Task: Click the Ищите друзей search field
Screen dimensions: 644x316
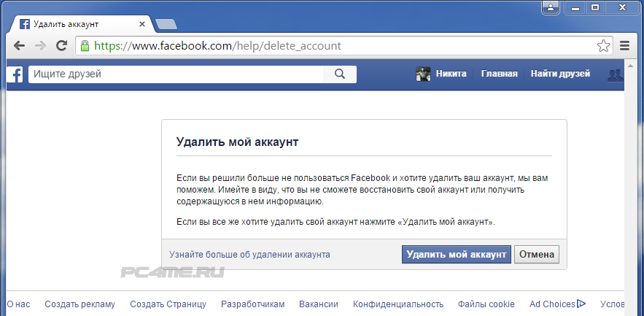Action: point(176,74)
